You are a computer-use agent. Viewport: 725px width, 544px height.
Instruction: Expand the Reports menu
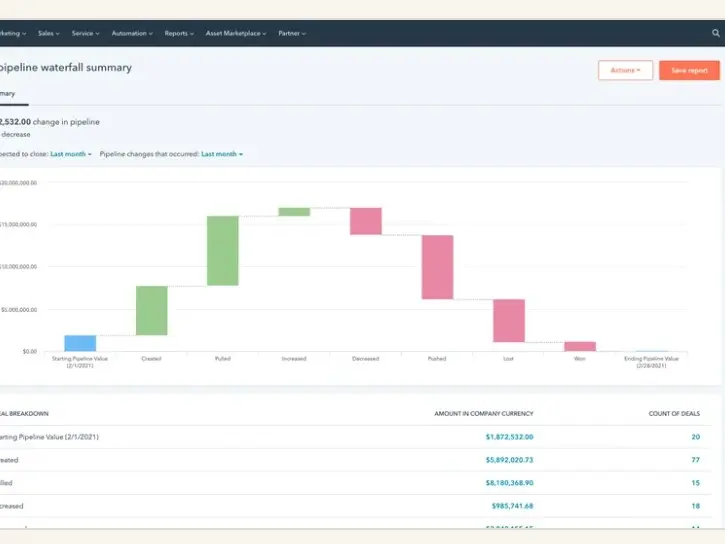179,33
